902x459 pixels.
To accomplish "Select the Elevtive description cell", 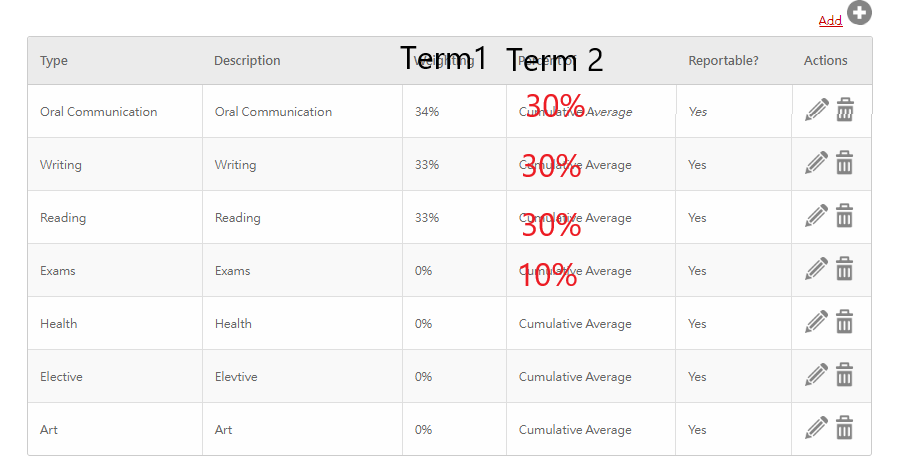I will [302, 376].
